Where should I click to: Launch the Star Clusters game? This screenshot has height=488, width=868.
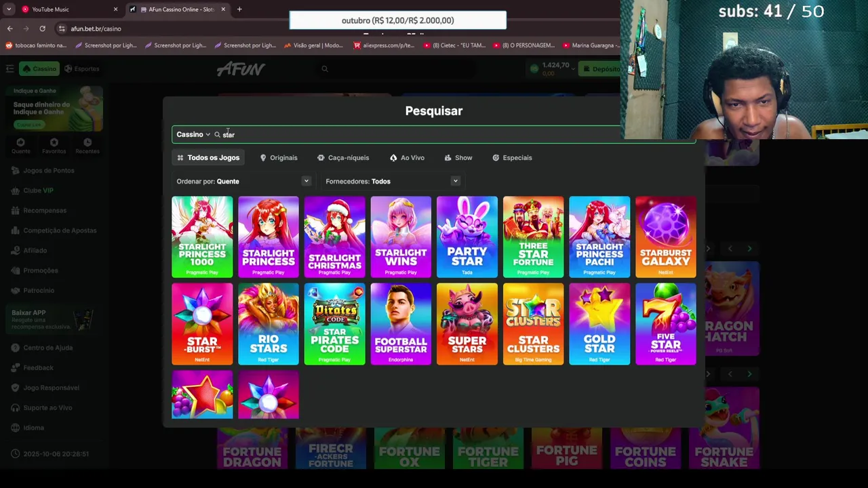533,324
